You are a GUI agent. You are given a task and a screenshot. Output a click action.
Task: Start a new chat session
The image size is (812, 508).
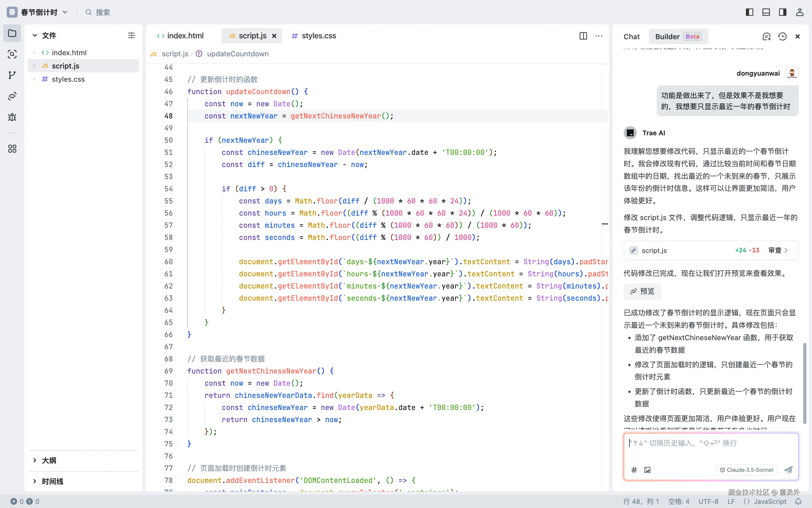pos(767,37)
